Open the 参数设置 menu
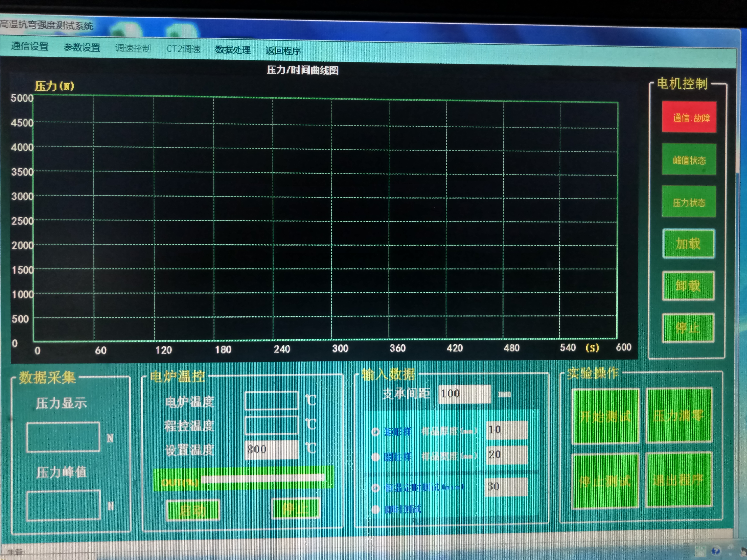Screen dimensions: 747x560 (x=82, y=48)
